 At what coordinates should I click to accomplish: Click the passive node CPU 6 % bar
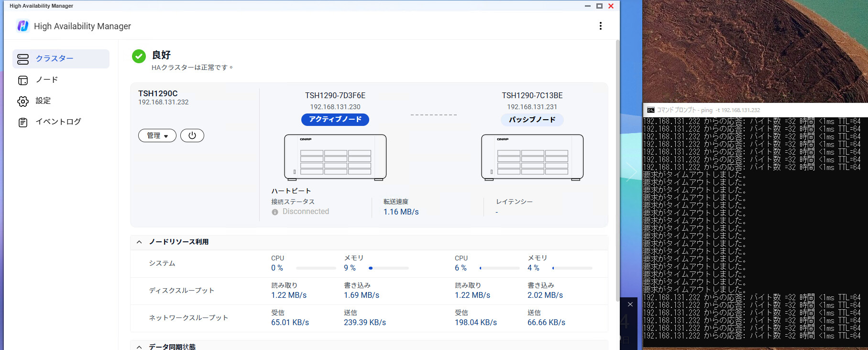pos(500,268)
